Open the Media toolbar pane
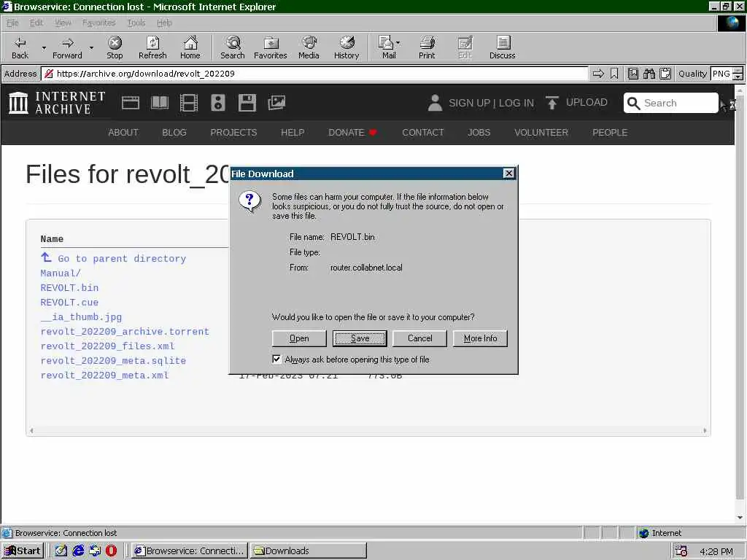Viewport: 747px width, 560px height. (x=309, y=47)
